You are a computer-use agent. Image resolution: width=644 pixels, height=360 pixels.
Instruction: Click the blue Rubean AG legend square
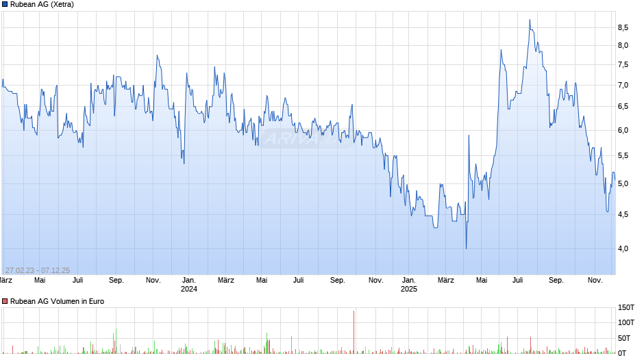5,5
